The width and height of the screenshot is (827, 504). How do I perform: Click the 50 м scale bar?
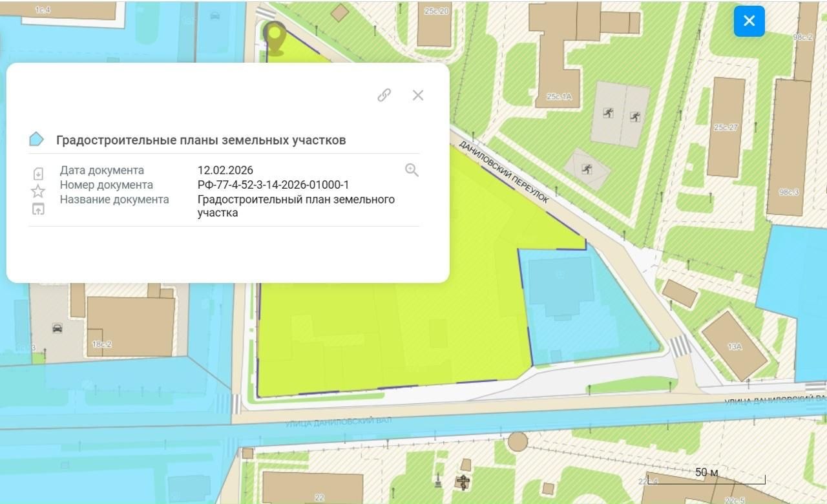coord(706,477)
